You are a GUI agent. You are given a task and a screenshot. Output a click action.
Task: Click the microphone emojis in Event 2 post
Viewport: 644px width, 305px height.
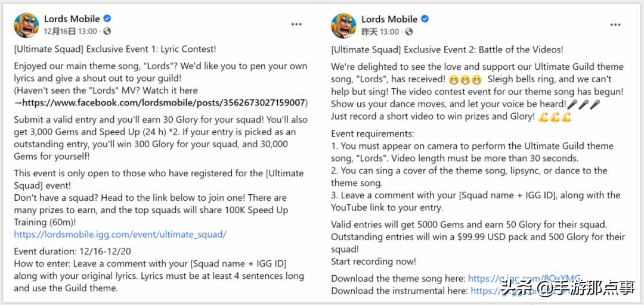click(x=583, y=104)
